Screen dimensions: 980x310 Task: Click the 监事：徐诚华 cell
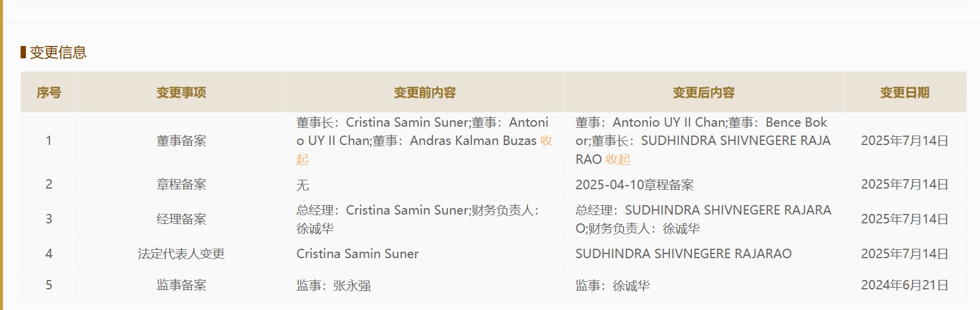(x=612, y=286)
